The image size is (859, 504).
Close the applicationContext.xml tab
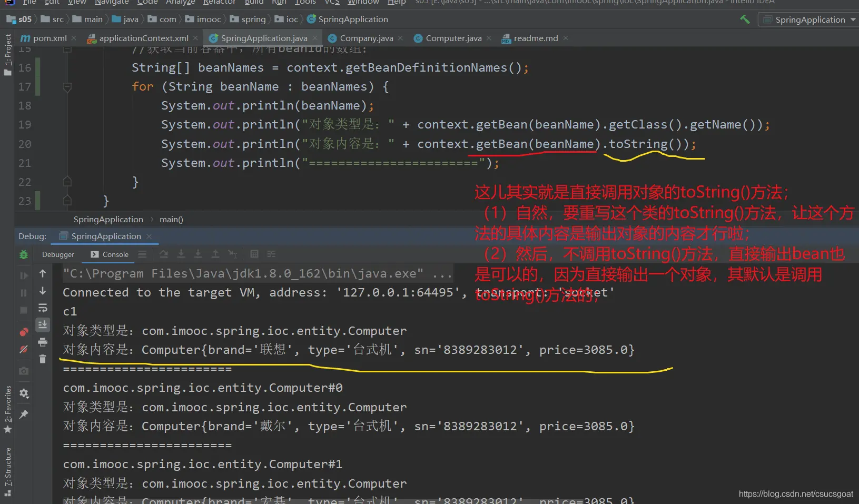[x=195, y=38]
